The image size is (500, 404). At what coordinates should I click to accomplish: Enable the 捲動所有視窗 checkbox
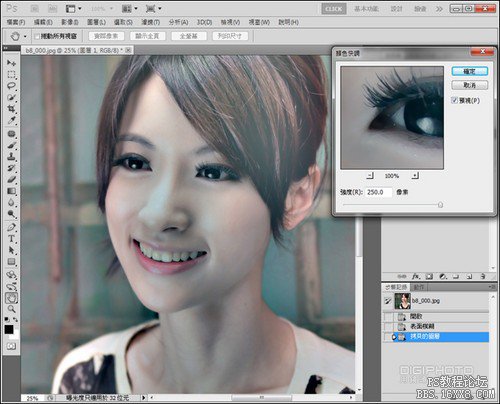37,36
